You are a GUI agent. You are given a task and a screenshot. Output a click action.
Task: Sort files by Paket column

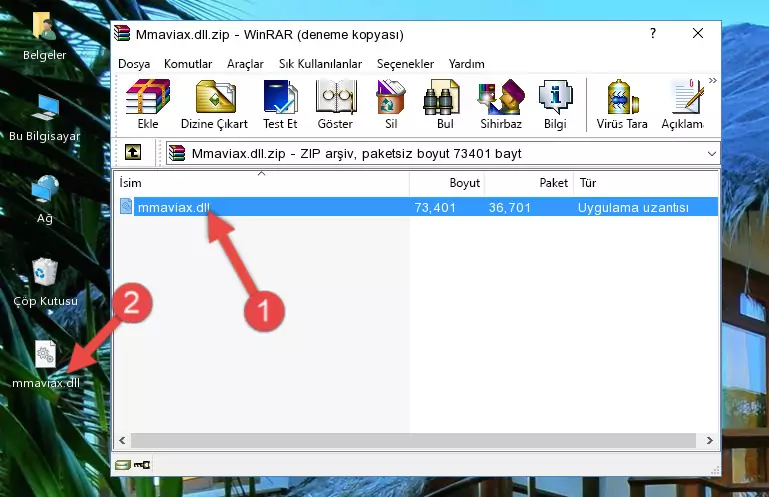click(x=529, y=183)
